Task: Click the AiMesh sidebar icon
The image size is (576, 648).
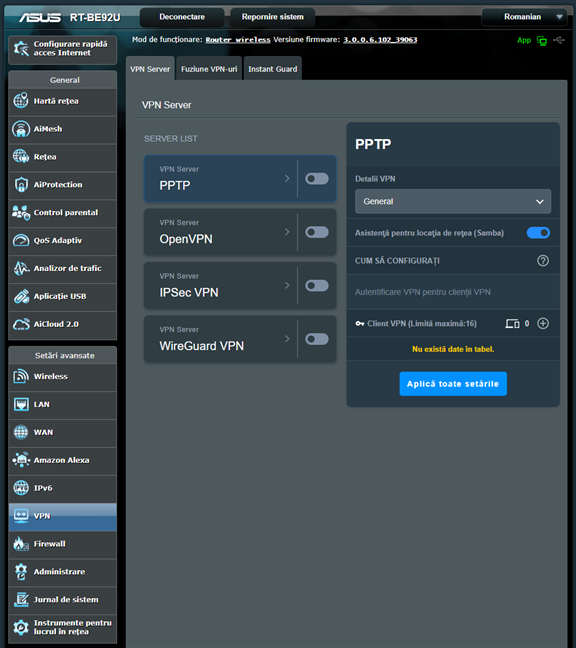Action: coord(21,129)
